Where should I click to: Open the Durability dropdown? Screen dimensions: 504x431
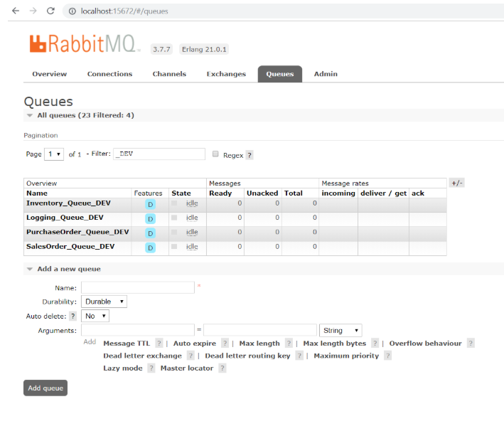point(104,302)
